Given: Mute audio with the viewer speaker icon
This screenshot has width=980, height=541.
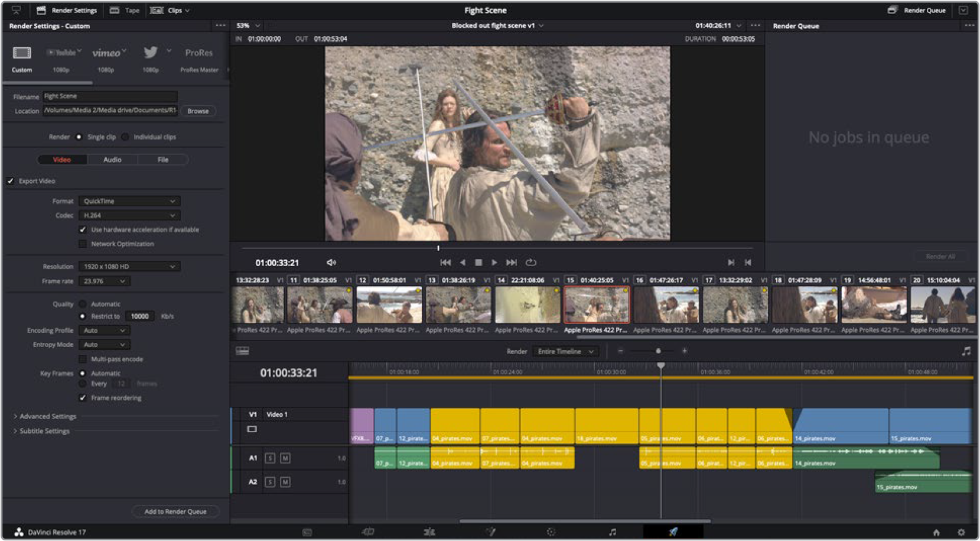Looking at the screenshot, I should coord(331,263).
